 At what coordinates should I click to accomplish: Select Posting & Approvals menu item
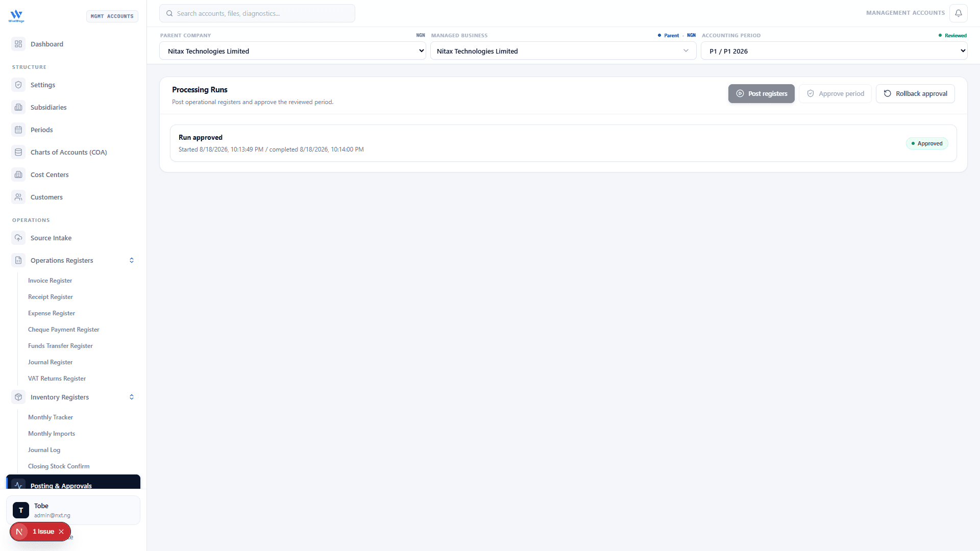73,482
